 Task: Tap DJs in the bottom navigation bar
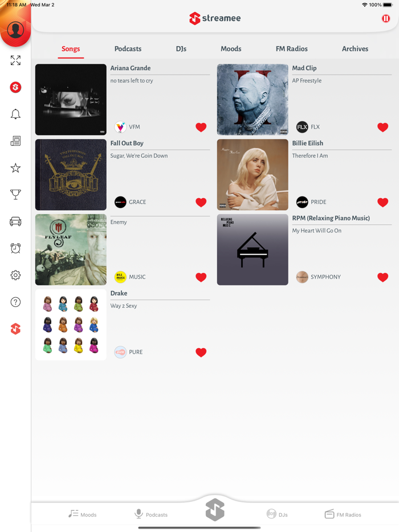pyautogui.click(x=277, y=514)
